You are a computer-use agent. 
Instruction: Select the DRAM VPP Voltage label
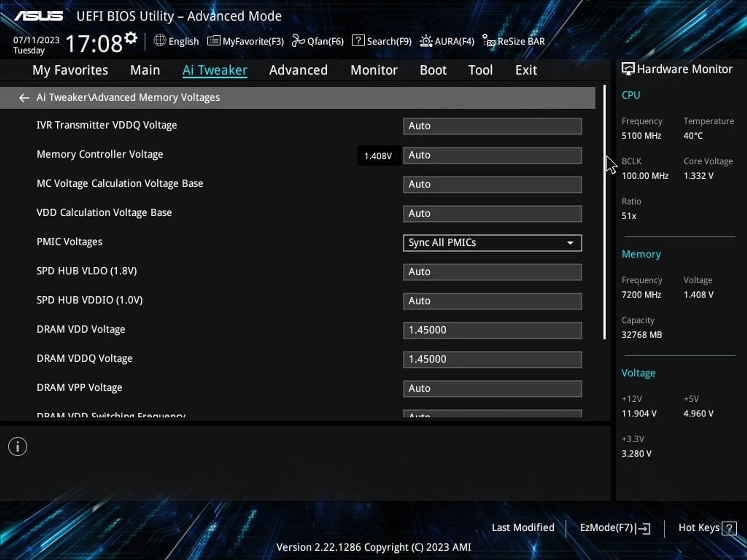click(79, 388)
